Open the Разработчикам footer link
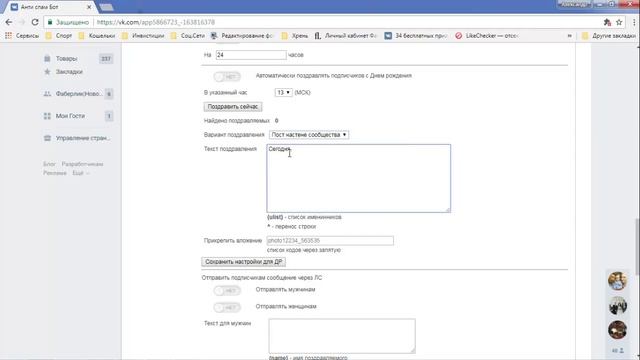640x360 pixels. tap(82, 164)
